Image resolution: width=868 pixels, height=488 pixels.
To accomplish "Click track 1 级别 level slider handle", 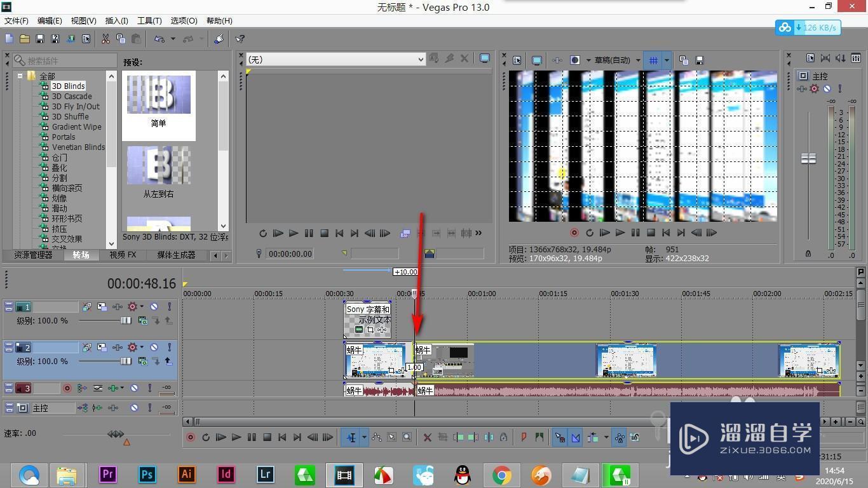I will [126, 321].
